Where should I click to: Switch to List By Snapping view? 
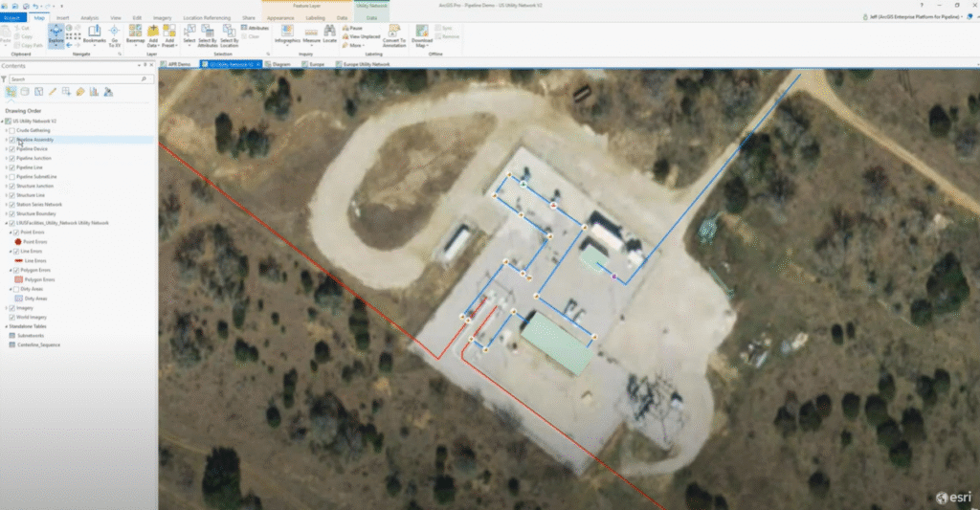66,92
